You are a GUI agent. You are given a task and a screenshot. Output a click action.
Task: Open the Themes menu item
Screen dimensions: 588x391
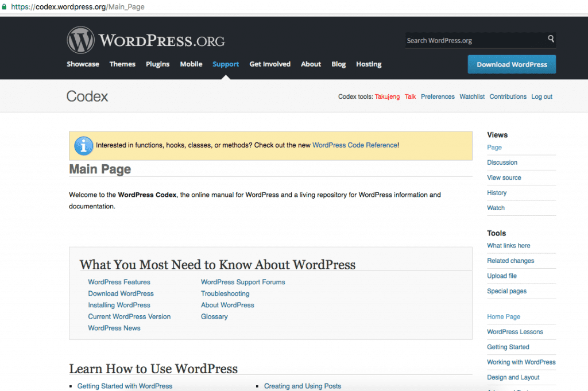tap(122, 64)
